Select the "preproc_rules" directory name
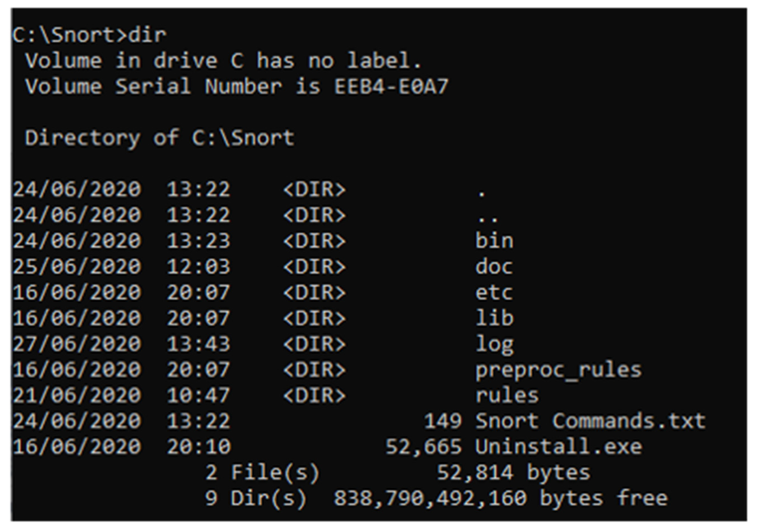This screenshot has width=758, height=532. click(x=559, y=370)
